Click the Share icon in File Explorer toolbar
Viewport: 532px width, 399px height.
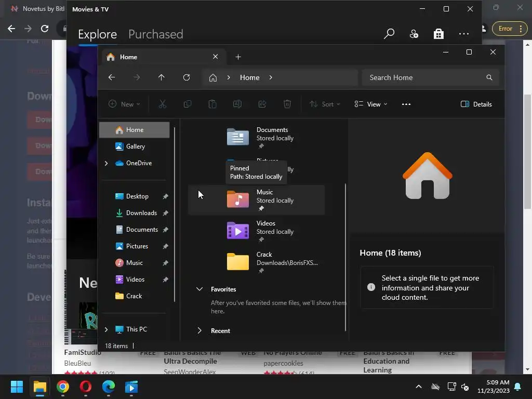[x=262, y=104]
